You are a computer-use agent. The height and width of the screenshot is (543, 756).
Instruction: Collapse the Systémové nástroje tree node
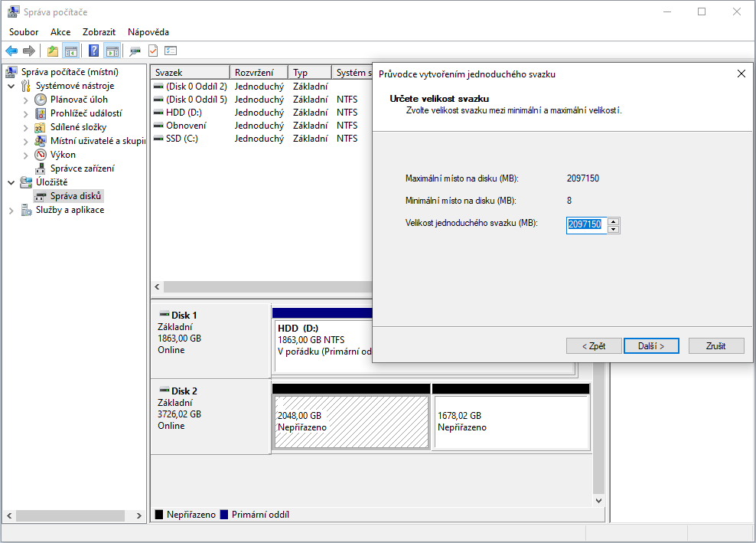coord(11,86)
